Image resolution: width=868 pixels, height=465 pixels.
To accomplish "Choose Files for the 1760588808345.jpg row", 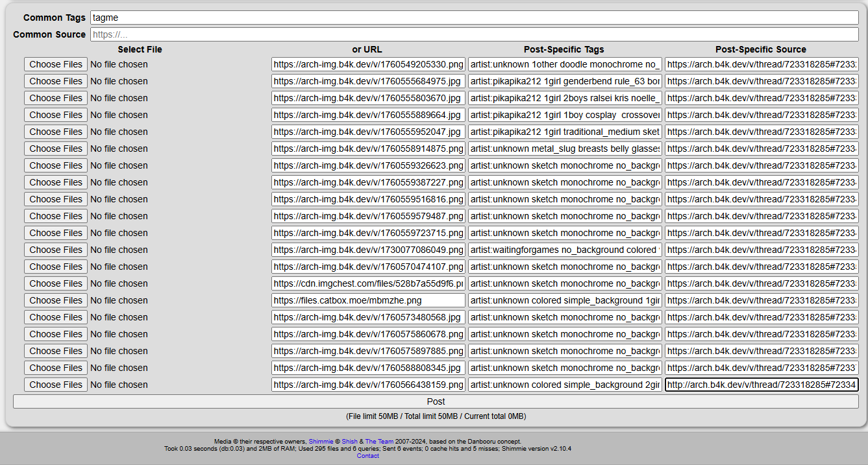I will (56, 368).
